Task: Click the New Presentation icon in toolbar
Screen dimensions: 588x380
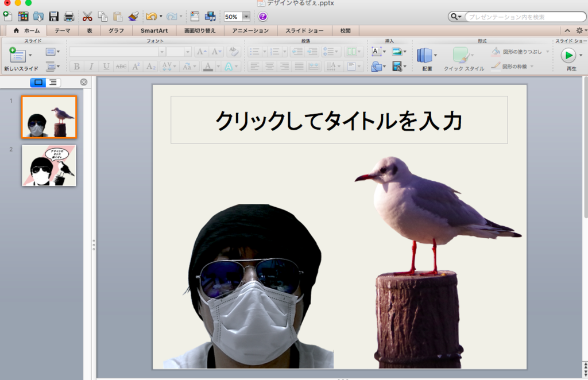Action: (7, 17)
